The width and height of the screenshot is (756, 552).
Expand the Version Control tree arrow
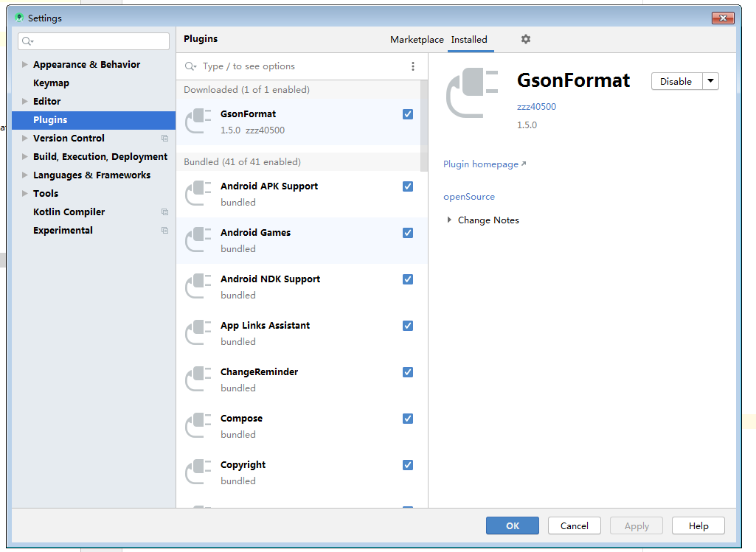(24, 139)
